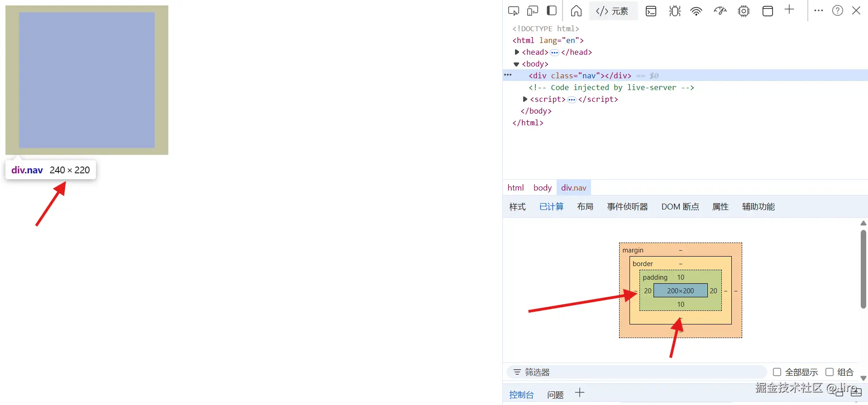Switch to the 事件侦听器 Event Listeners tab
The image size is (868, 405).
point(627,207)
